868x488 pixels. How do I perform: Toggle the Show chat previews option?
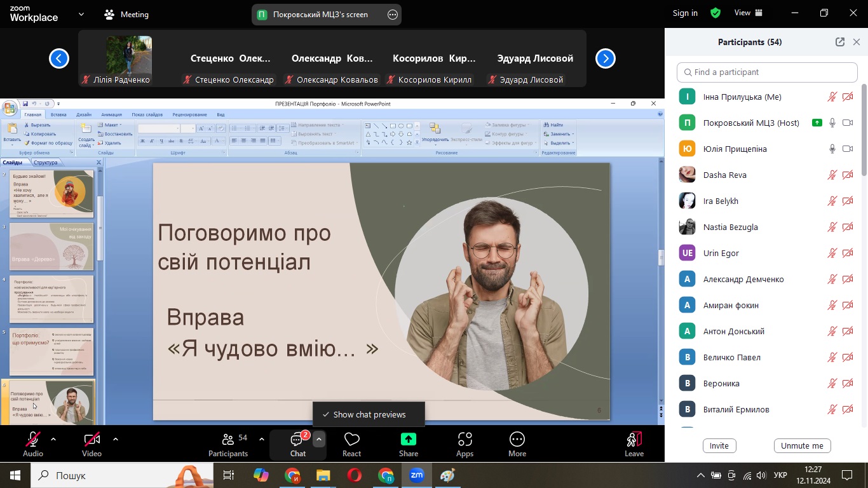[x=369, y=414]
